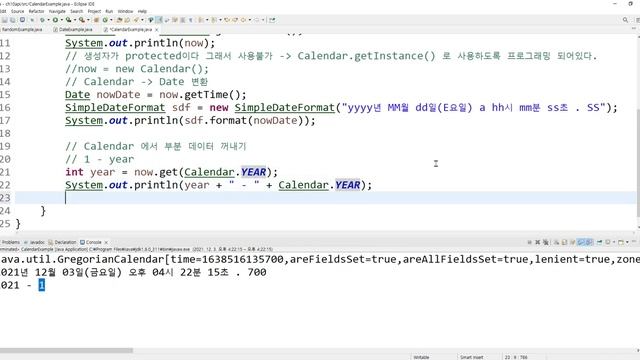Screen dimensions: 640x360
Task: Click the date output line in console
Action: click(133, 272)
